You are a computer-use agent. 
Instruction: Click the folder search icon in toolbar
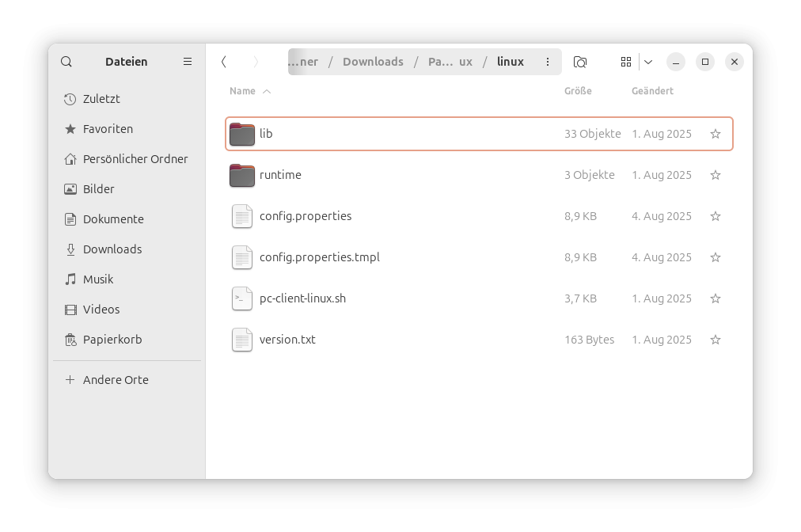pyautogui.click(x=580, y=62)
